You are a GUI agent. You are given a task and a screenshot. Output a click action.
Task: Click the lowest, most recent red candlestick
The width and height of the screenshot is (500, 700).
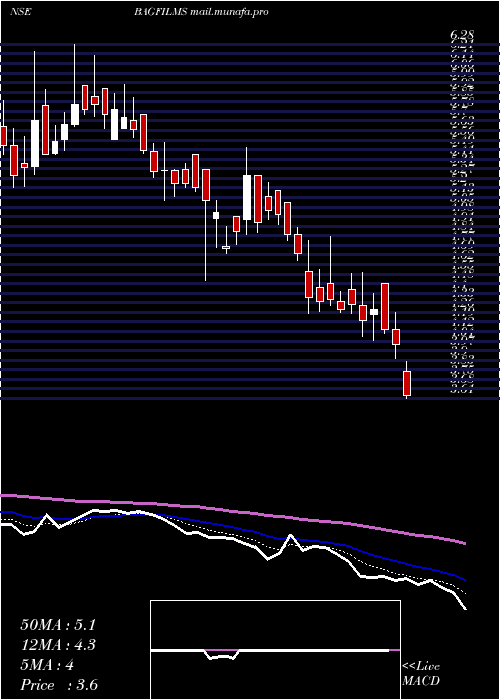point(407,383)
